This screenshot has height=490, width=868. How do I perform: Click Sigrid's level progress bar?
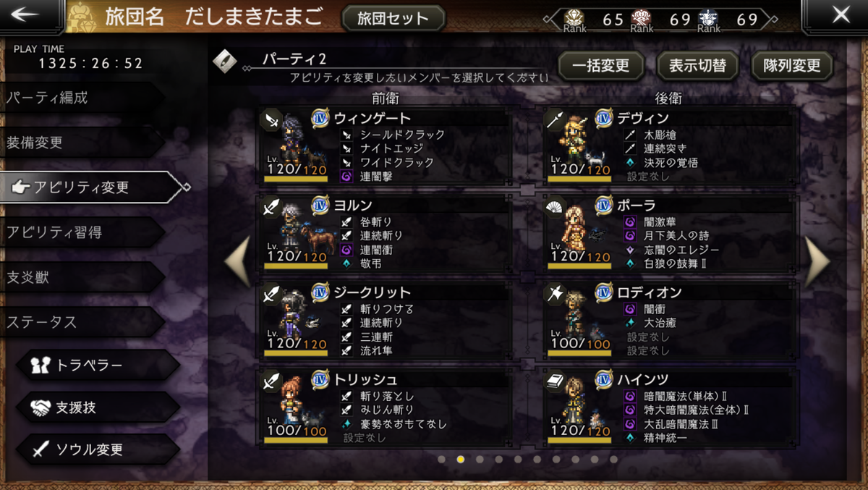[x=296, y=353]
